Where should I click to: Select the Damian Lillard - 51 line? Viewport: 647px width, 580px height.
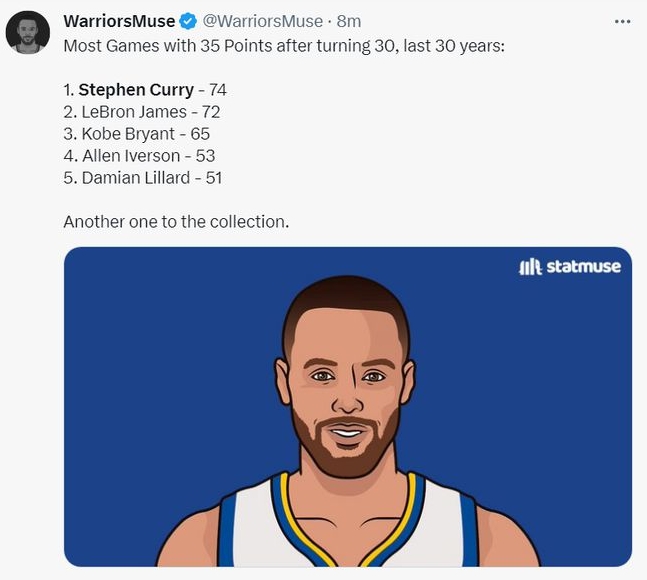point(142,178)
